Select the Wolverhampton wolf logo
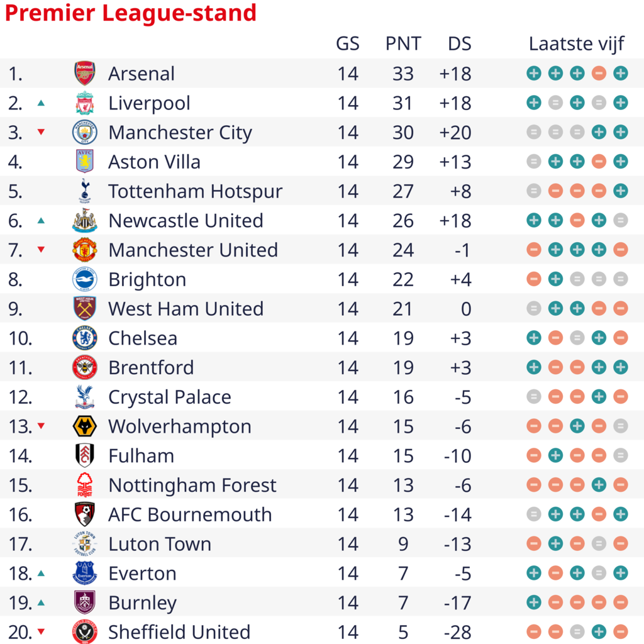This screenshot has height=644, width=644. tap(85, 426)
